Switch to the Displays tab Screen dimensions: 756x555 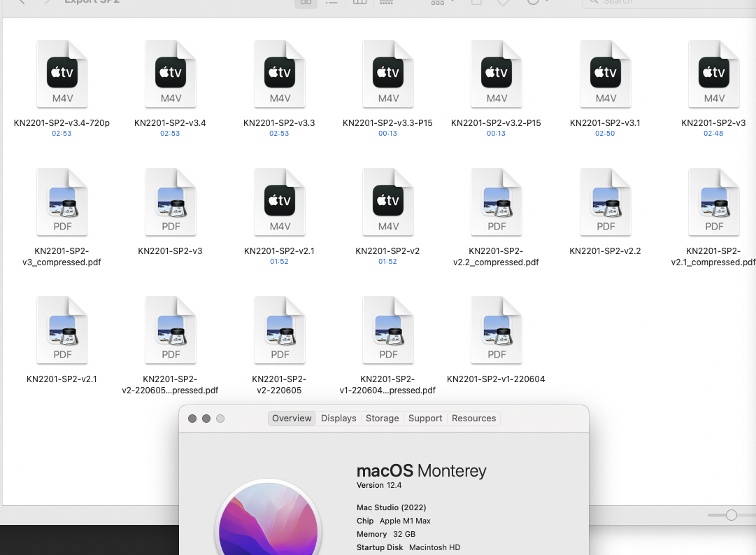point(338,419)
